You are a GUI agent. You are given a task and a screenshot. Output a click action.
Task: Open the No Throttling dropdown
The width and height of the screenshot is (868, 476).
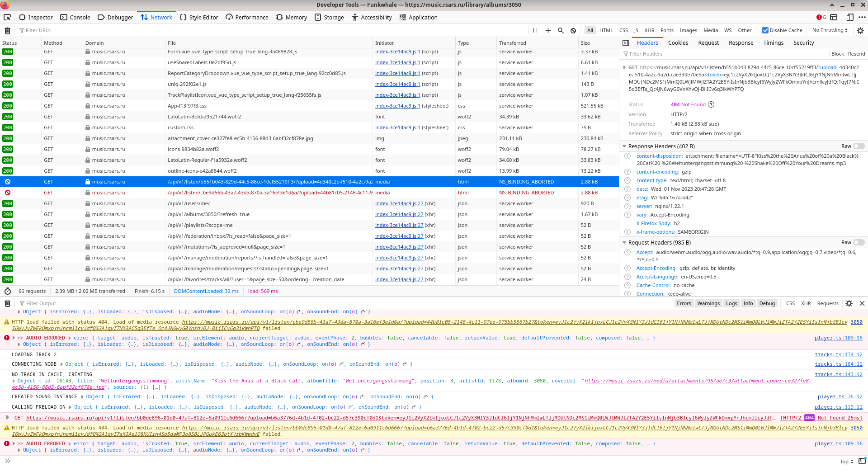(830, 30)
